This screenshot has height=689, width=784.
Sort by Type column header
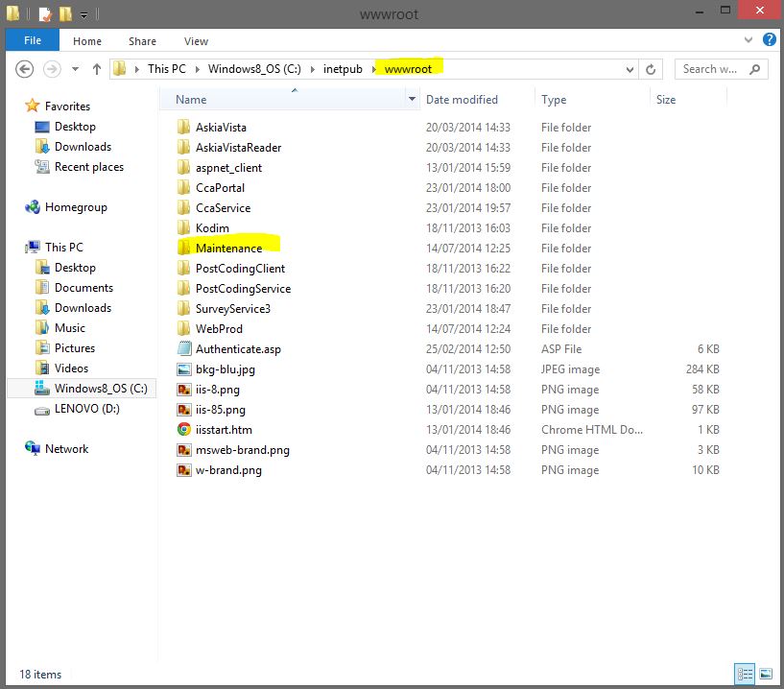coord(554,100)
